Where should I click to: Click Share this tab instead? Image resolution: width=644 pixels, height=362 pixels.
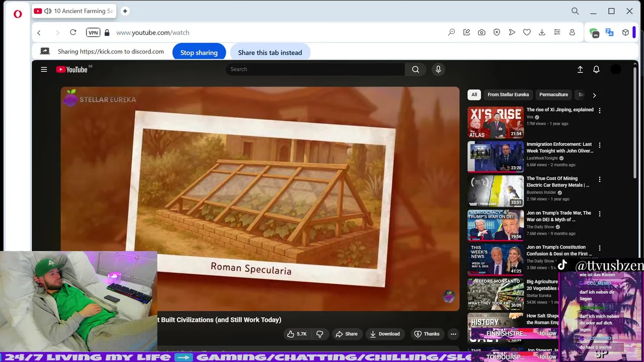coord(270,52)
